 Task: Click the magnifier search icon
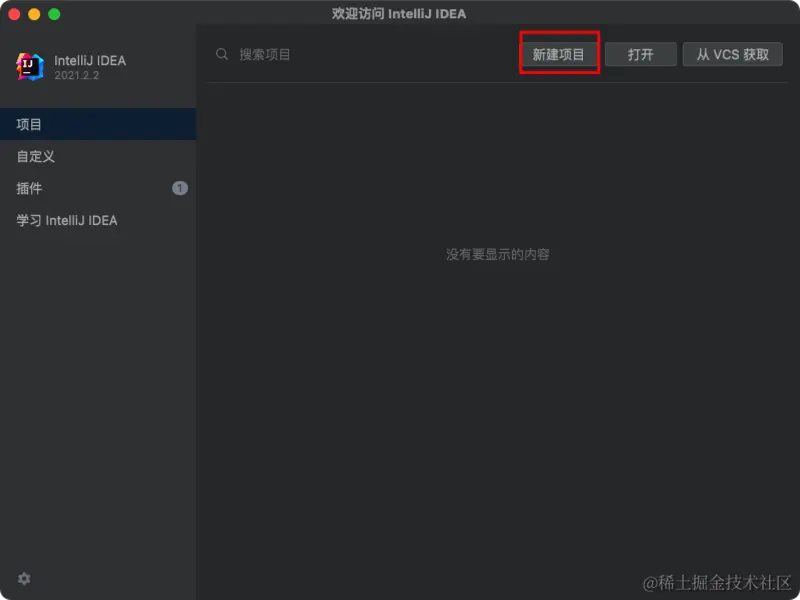click(x=222, y=54)
